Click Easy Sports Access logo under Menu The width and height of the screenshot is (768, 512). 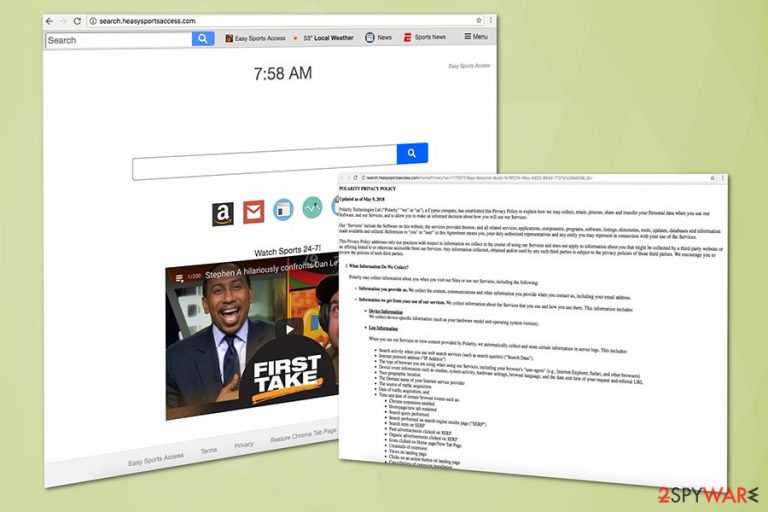tap(469, 66)
